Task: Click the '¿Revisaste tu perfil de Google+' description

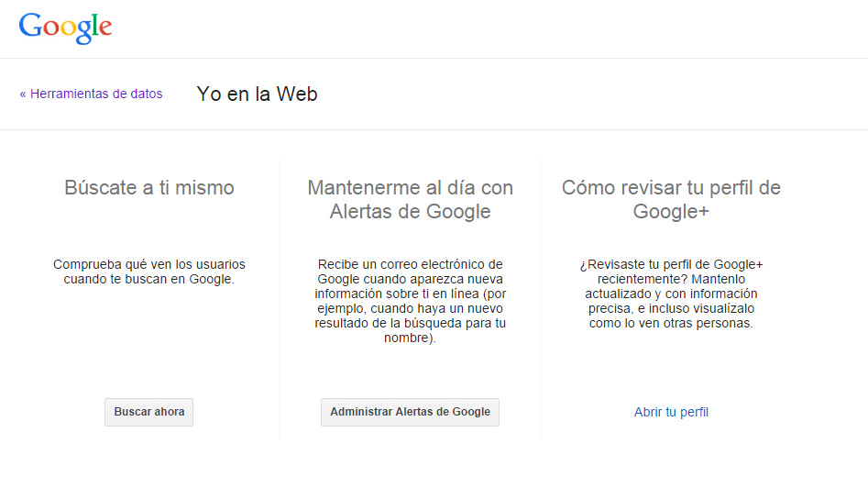Action: (x=671, y=294)
